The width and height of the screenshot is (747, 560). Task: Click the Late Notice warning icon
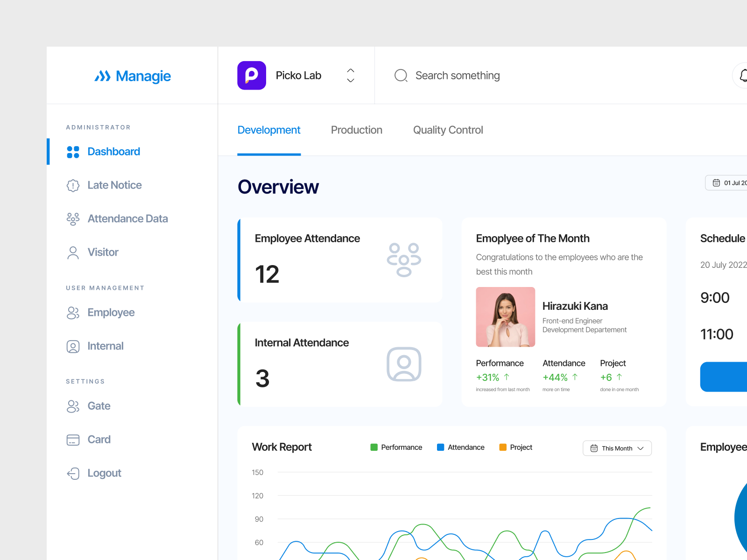(73, 185)
